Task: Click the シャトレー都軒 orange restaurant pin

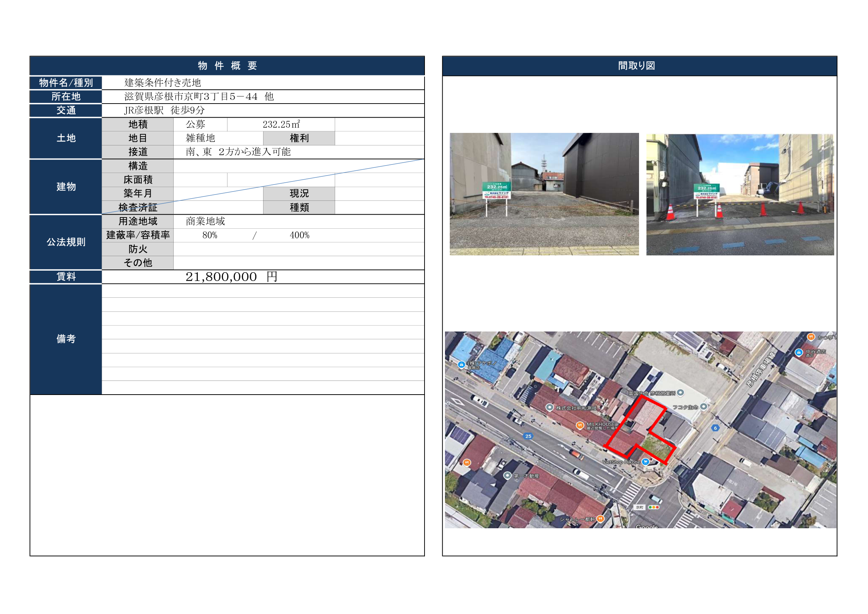Action: click(600, 519)
